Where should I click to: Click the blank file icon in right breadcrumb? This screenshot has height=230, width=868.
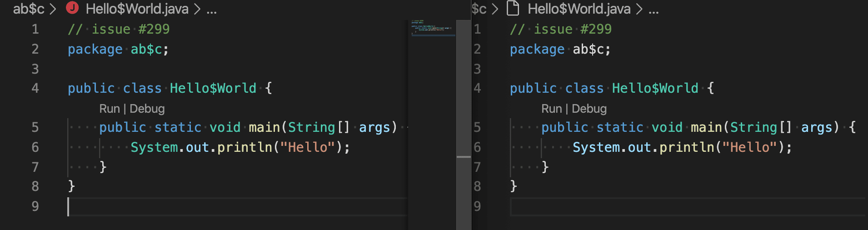click(x=513, y=8)
